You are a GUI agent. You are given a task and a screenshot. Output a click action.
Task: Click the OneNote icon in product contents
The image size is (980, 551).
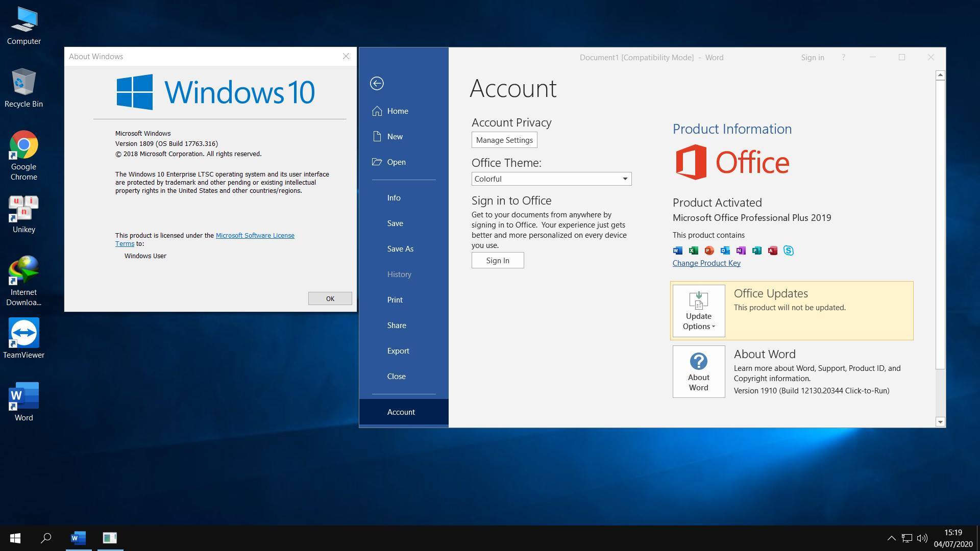coord(741,250)
